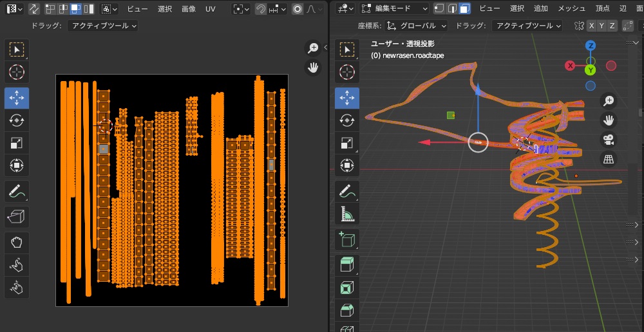
Task: Select the Bevel tool
Action: click(347, 310)
